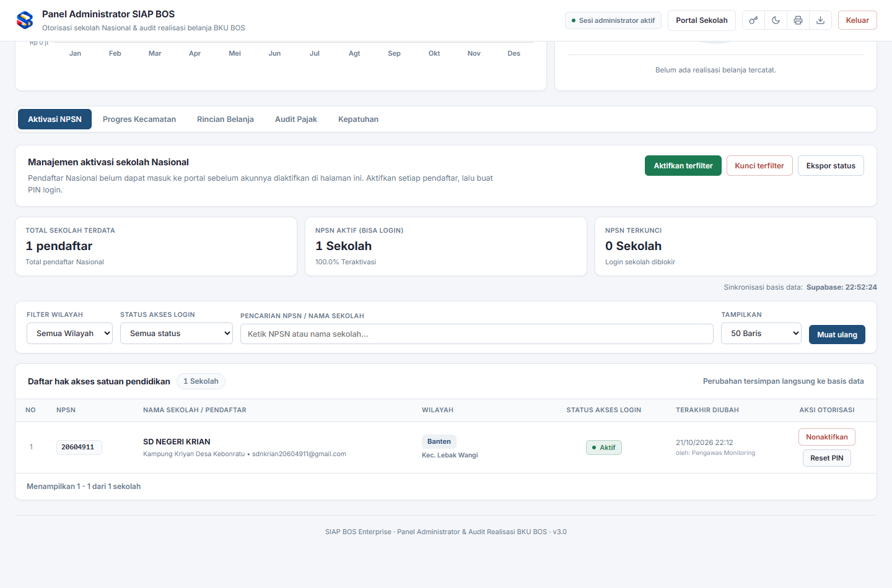The height and width of the screenshot is (588, 892).
Task: Click Reset PIN for SD Negeri Krian
Action: (x=827, y=458)
